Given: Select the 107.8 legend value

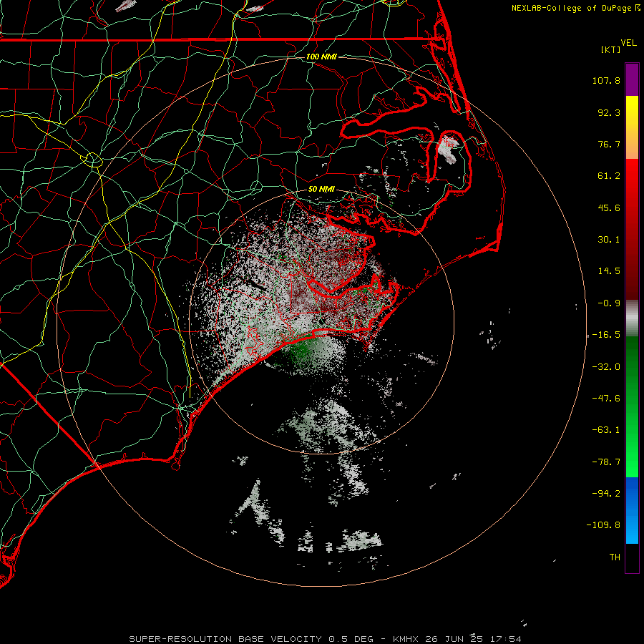Looking at the screenshot, I should pyautogui.click(x=606, y=80).
